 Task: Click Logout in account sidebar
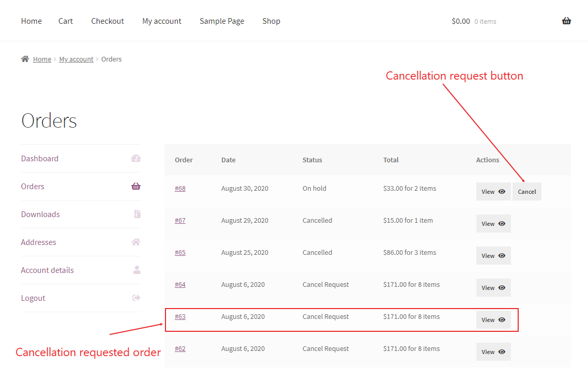click(x=33, y=298)
